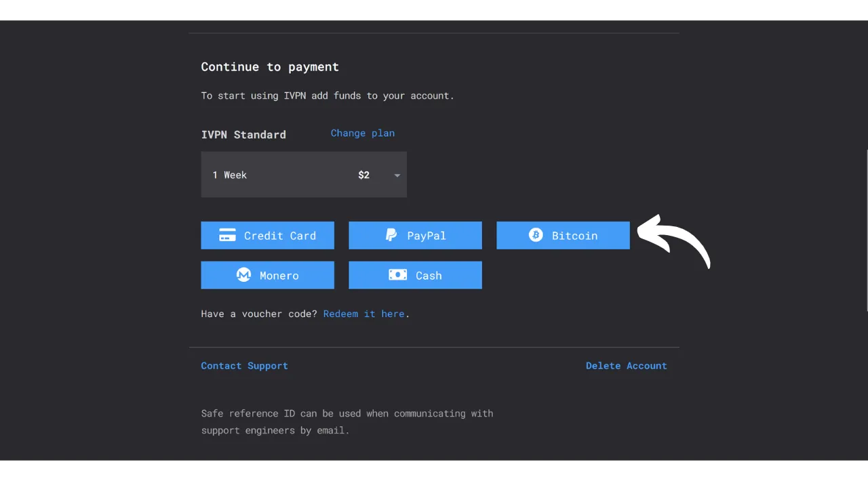The height and width of the screenshot is (481, 868).
Task: Expand the duration dropdown arrow
Action: (x=397, y=175)
